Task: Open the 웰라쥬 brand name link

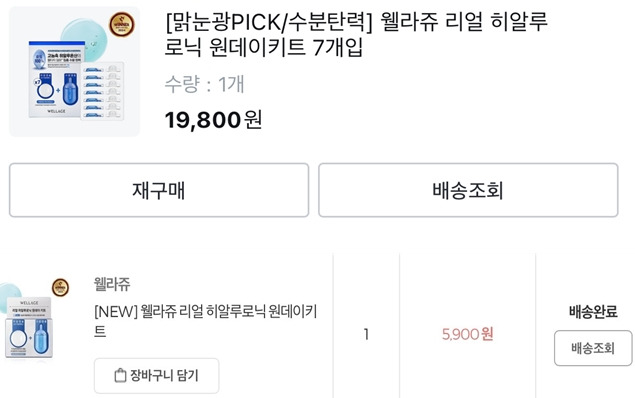Action: [112, 284]
